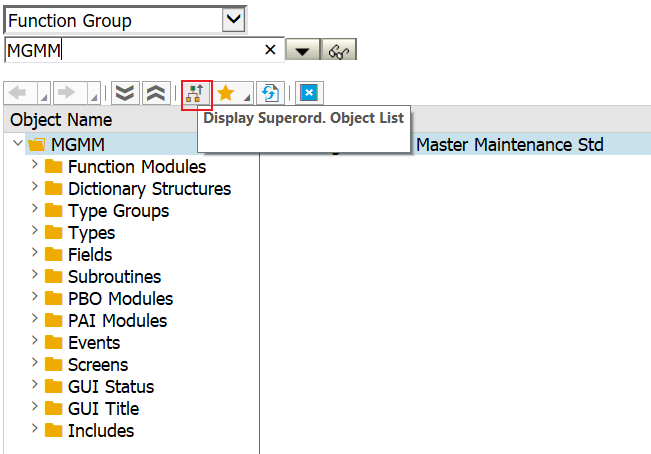The height and width of the screenshot is (454, 651).
Task: Click the Screens folder icon
Action: coord(54,364)
